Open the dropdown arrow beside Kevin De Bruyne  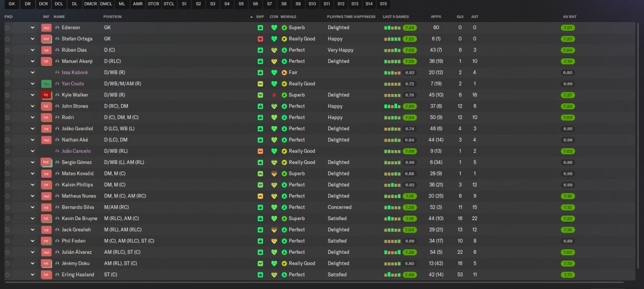coord(33,219)
